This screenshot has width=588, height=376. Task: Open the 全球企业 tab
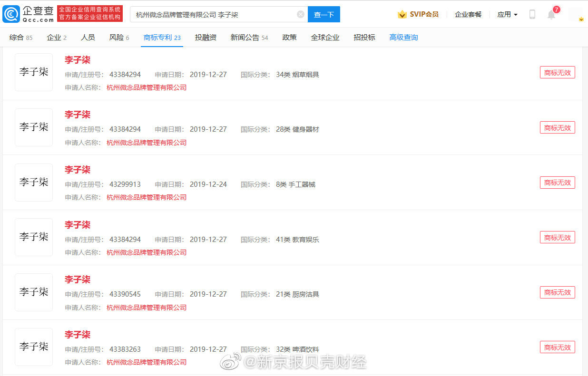pos(325,37)
